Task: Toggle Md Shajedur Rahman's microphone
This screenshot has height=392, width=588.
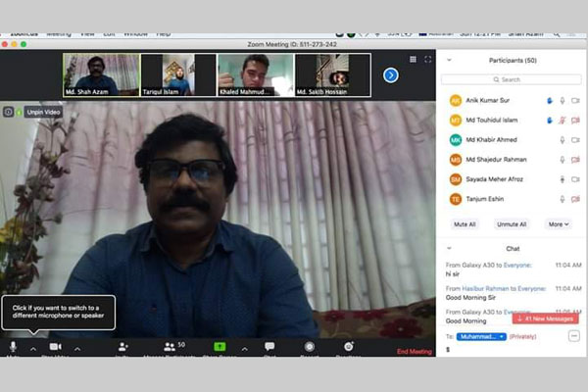Action: coord(563,160)
